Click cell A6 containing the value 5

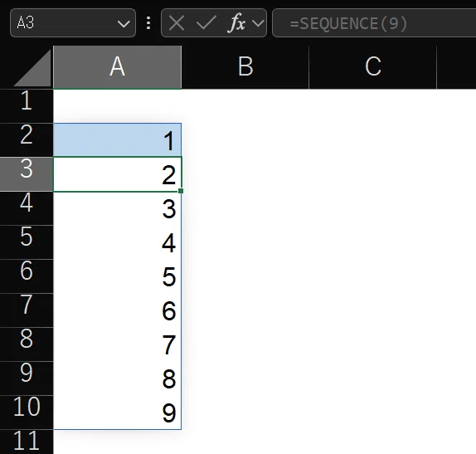click(118, 276)
